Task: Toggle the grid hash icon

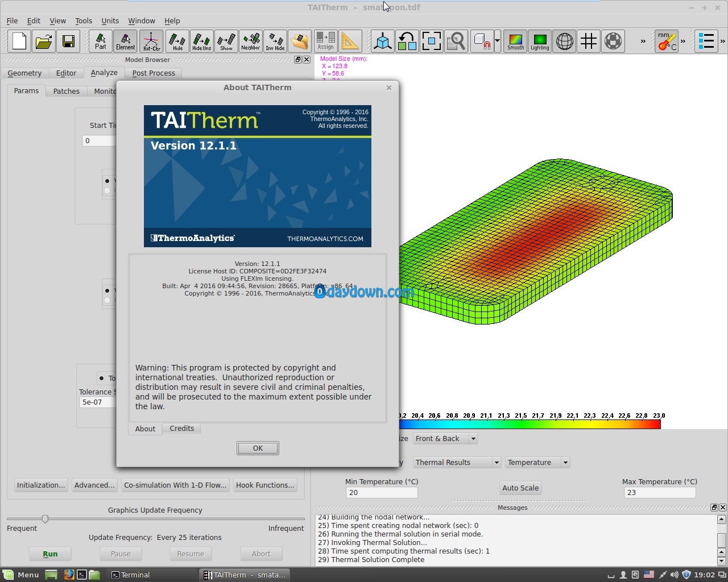Action: click(x=589, y=41)
